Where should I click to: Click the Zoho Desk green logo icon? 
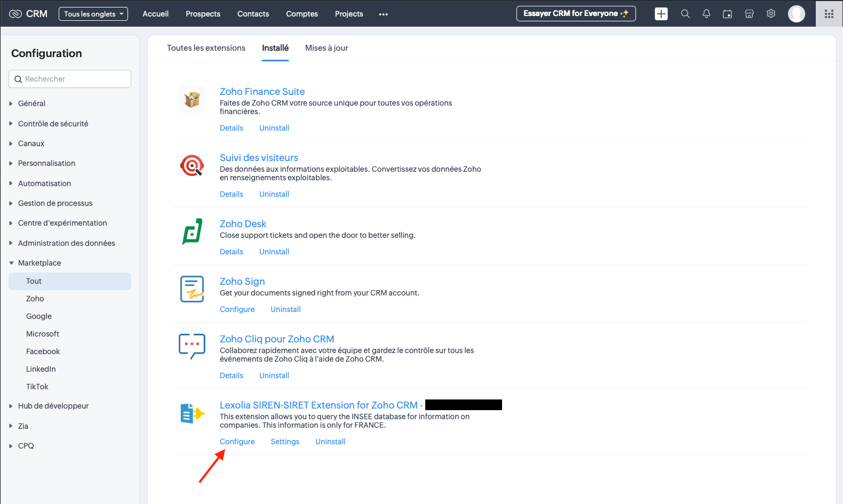click(x=192, y=231)
